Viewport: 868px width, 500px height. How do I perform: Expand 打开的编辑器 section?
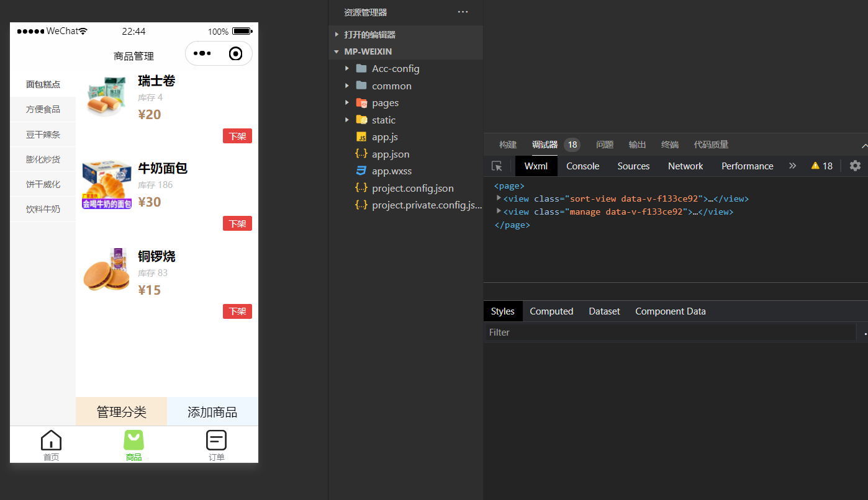click(337, 35)
